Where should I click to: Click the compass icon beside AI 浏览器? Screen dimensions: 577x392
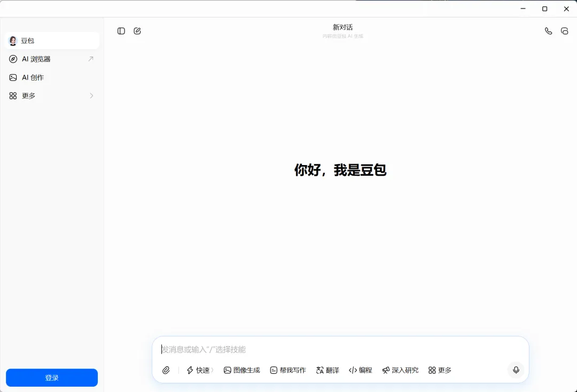coord(13,59)
